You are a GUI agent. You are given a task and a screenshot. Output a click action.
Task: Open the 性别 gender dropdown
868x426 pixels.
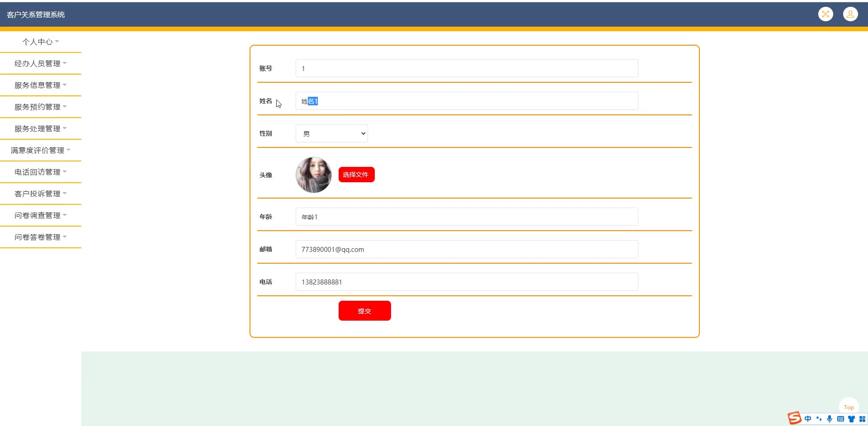click(331, 133)
